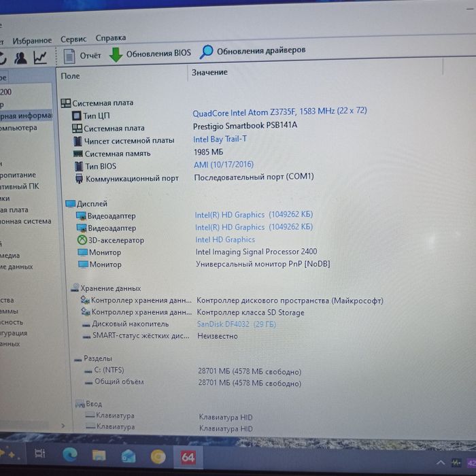Select the Коммуникационный порт icon
The width and height of the screenshot is (476, 476).
[x=79, y=178]
